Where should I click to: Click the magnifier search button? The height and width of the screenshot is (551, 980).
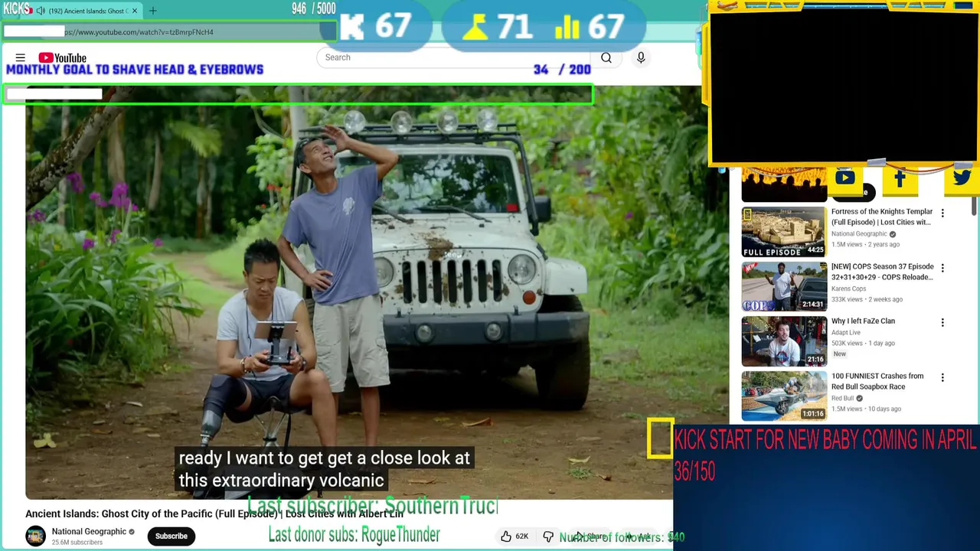pos(606,57)
